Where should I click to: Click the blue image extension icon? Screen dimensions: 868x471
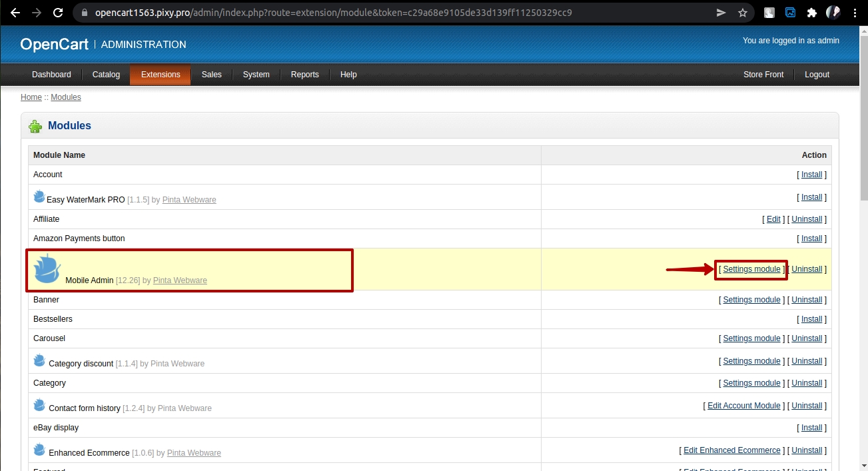tap(790, 13)
